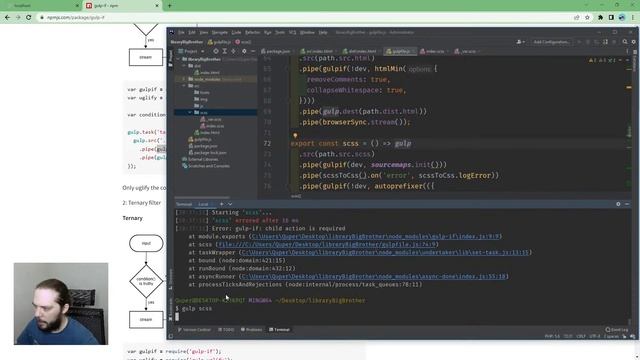Bookmark the page with the star icon

coord(587,18)
